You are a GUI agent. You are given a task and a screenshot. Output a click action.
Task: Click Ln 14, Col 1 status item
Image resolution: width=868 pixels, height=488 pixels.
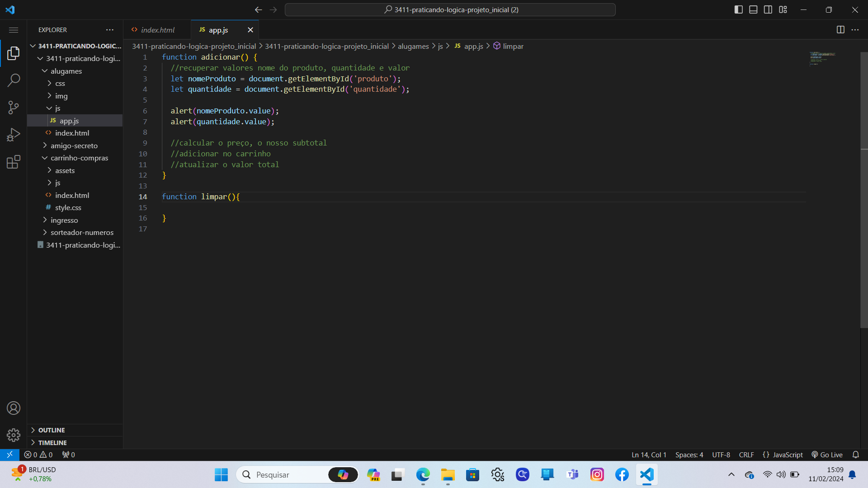pyautogui.click(x=649, y=455)
